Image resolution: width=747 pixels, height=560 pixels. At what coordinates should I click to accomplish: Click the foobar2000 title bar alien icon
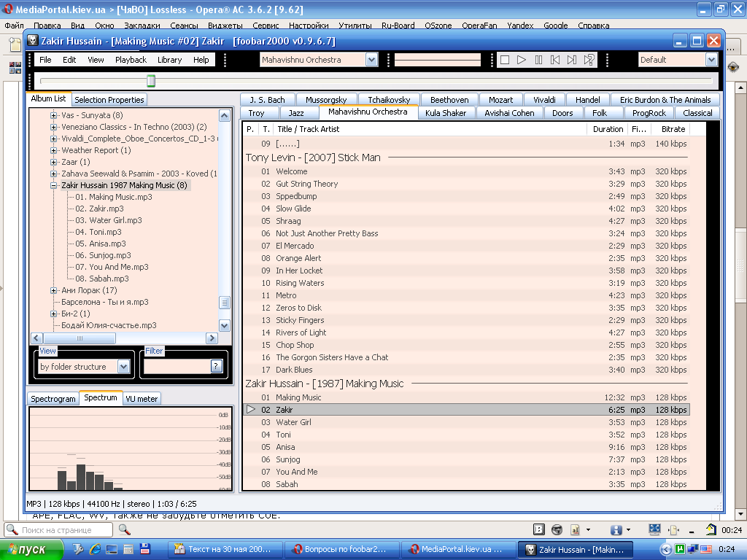[x=32, y=41]
